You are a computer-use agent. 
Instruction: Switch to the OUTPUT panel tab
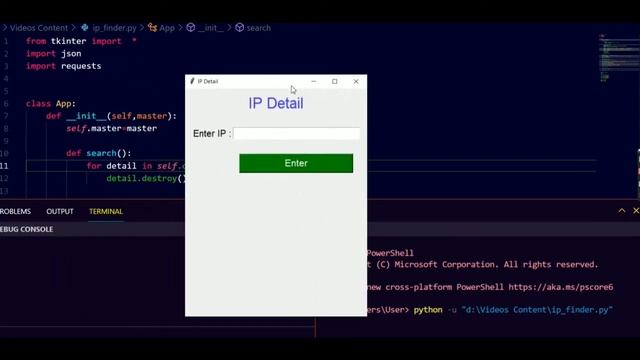(x=60, y=211)
